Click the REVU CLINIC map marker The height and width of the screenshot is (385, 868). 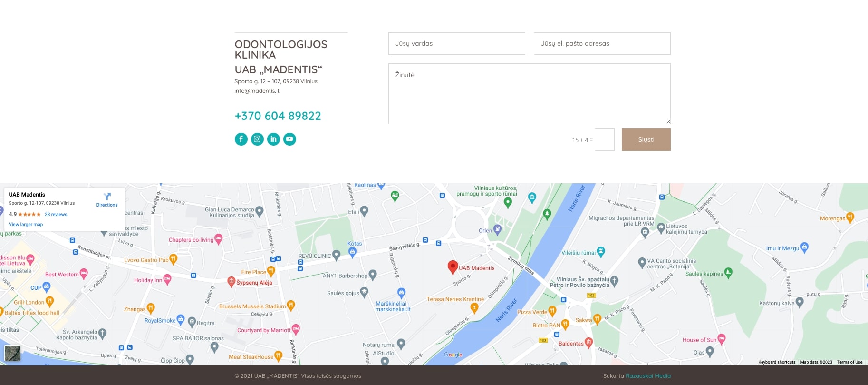coord(336,255)
